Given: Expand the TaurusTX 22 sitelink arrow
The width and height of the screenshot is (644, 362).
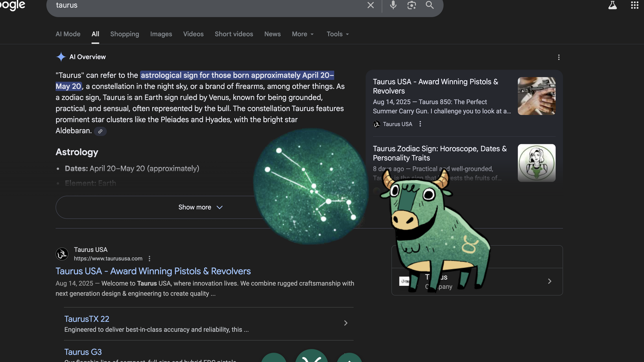Looking at the screenshot, I should 346,323.
